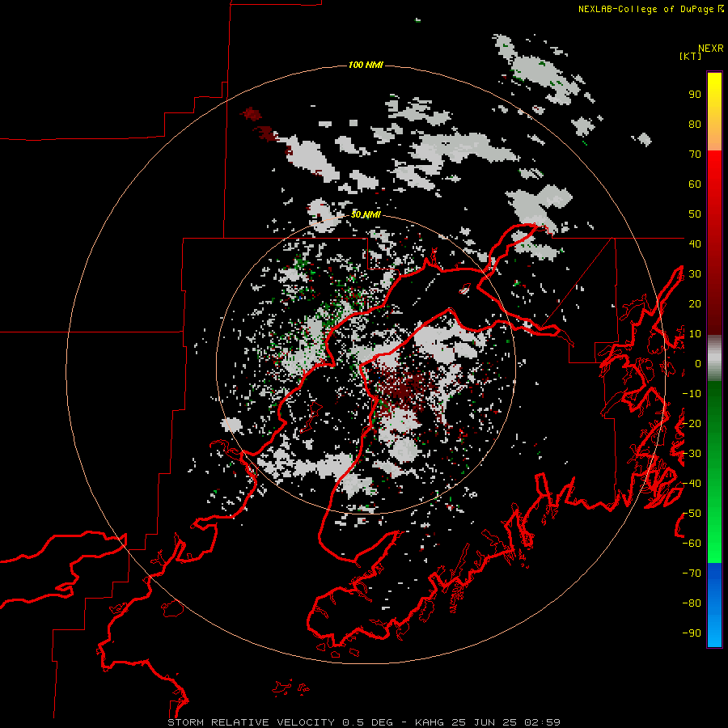Click the -20 value on the velocity scale
The width and height of the screenshot is (728, 728).
[692, 423]
